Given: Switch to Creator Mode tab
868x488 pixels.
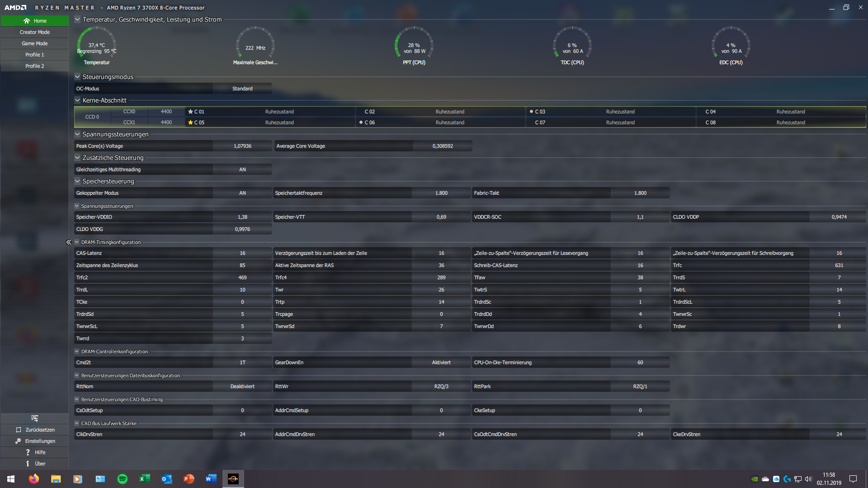Looking at the screenshot, I should pos(35,32).
